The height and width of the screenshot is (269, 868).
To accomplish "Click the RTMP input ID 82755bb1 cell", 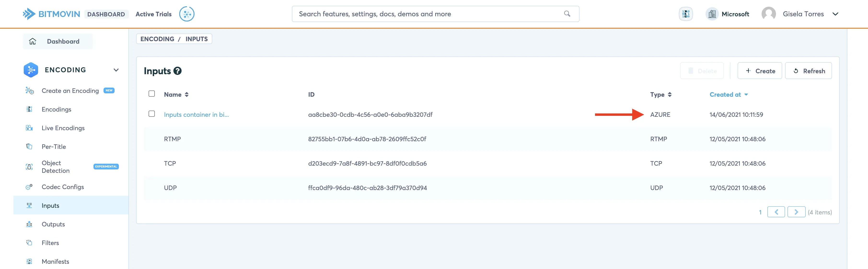I will coord(367,139).
